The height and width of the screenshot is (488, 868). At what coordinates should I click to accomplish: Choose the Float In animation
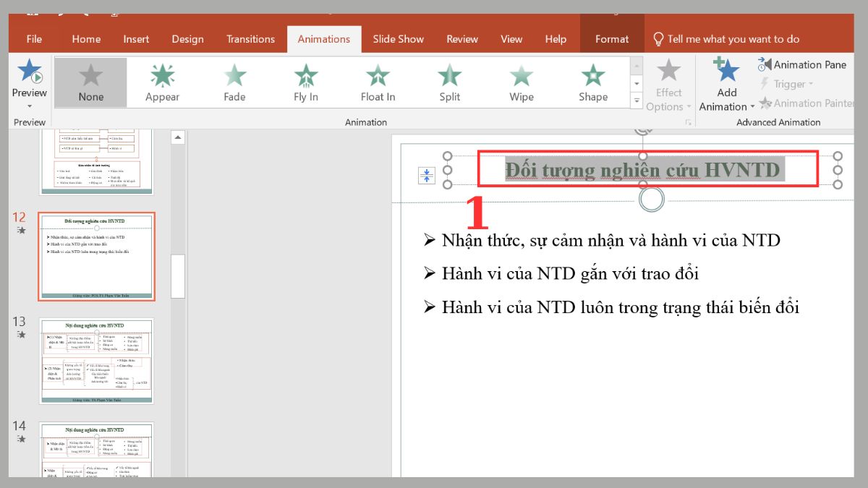pyautogui.click(x=377, y=80)
